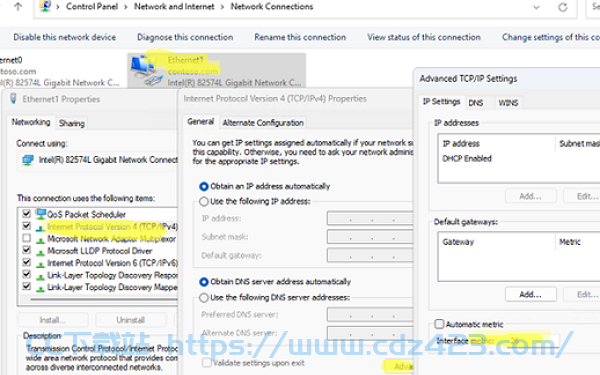
Task: Open the Alternate Configuration tab
Action: 263,123
